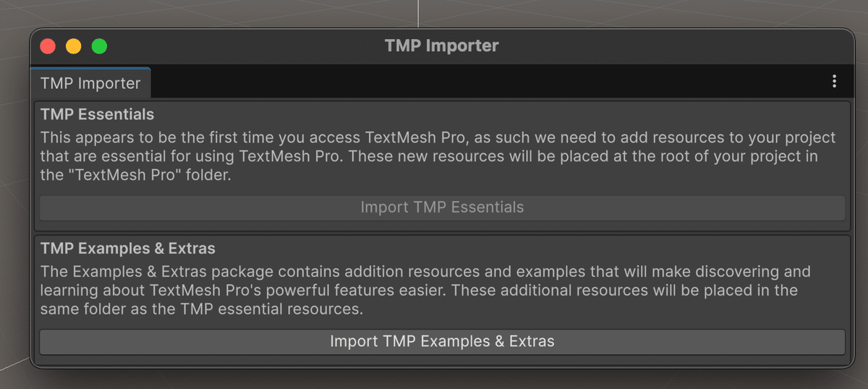Viewport: 868px width, 389px height.
Task: Close the TMP Importer window
Action: (x=48, y=46)
